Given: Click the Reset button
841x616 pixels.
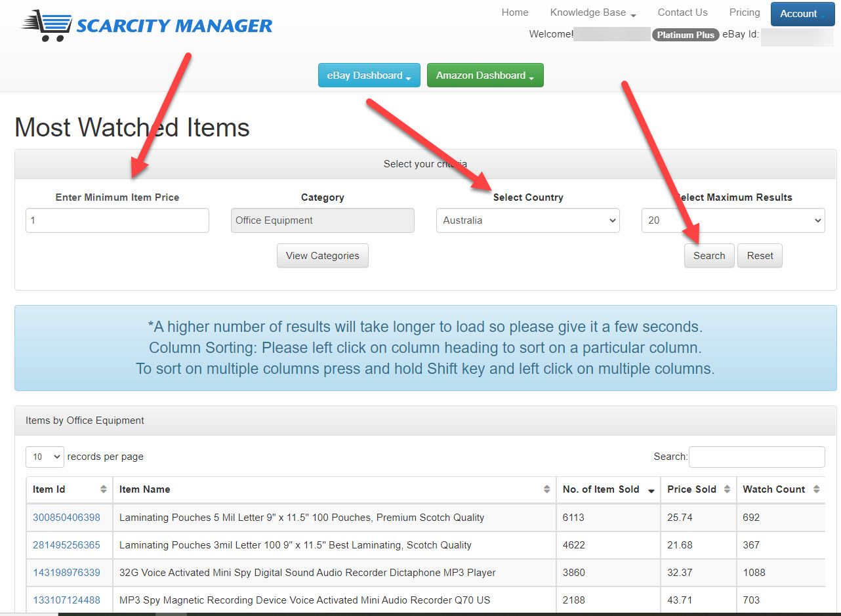Looking at the screenshot, I should click(x=760, y=256).
